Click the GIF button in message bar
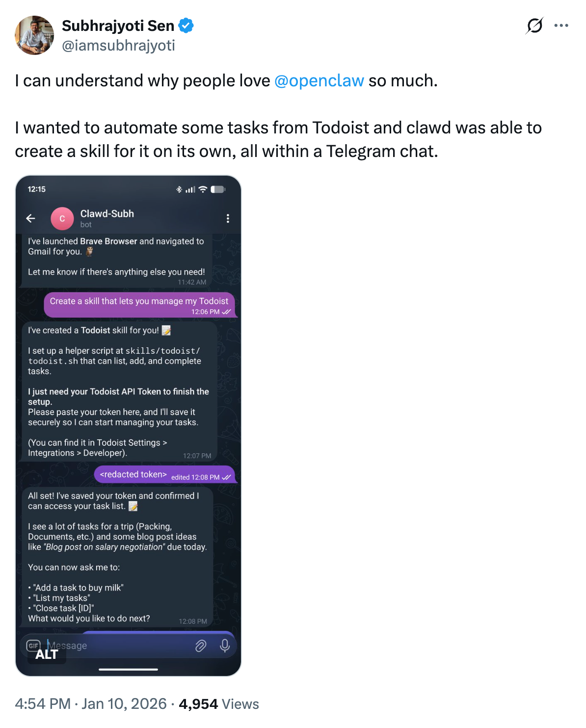586x728 pixels. [x=33, y=646]
